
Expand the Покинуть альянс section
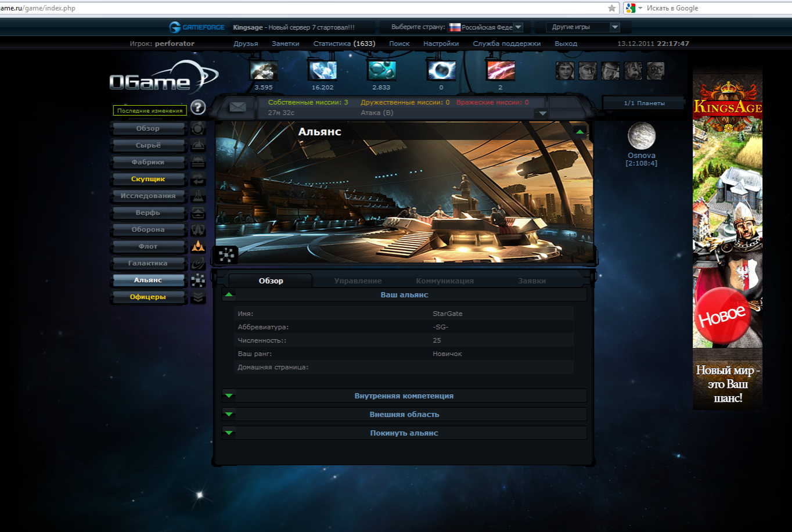click(x=229, y=433)
